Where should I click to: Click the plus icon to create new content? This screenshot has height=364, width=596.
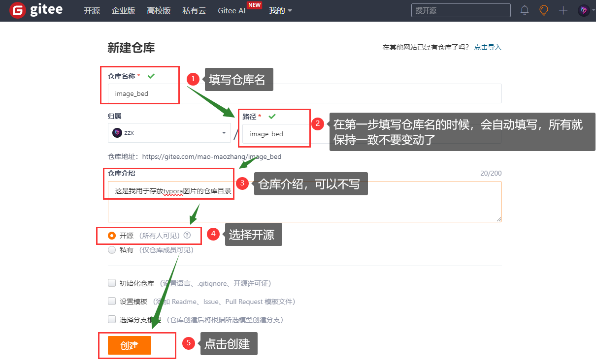point(563,10)
